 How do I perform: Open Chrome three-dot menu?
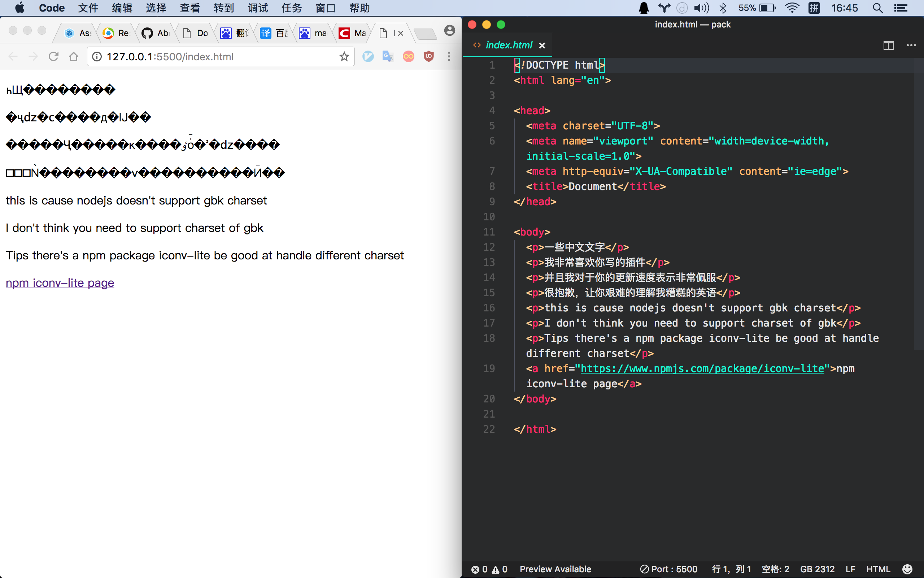pos(449,57)
